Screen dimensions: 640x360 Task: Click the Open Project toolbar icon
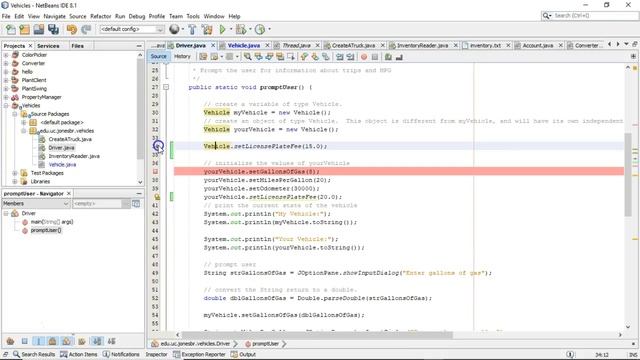39,29
